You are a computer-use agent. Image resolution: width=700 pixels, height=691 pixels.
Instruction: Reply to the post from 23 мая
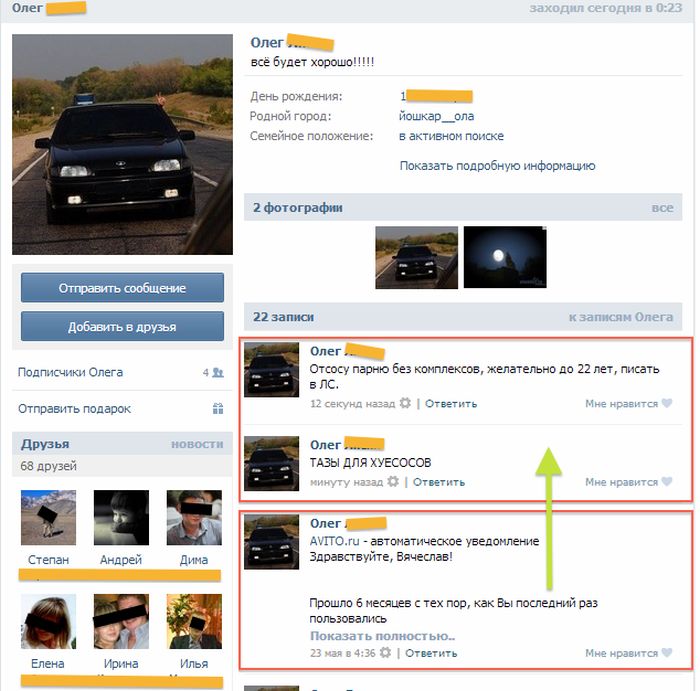coord(431,653)
